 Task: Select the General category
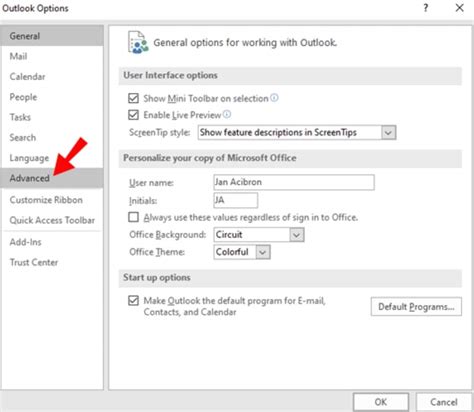click(52, 36)
